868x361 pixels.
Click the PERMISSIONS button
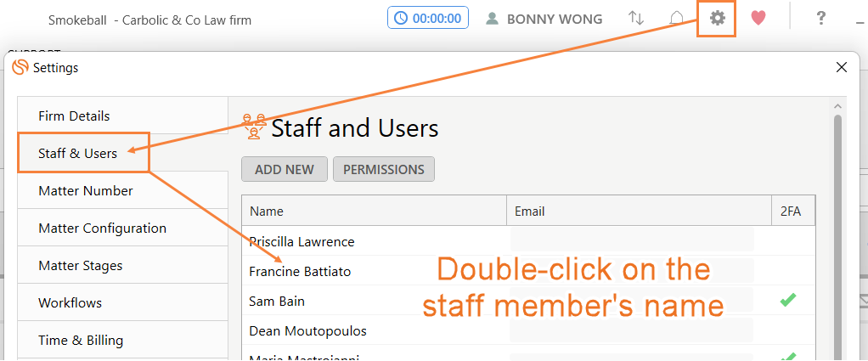pyautogui.click(x=384, y=169)
